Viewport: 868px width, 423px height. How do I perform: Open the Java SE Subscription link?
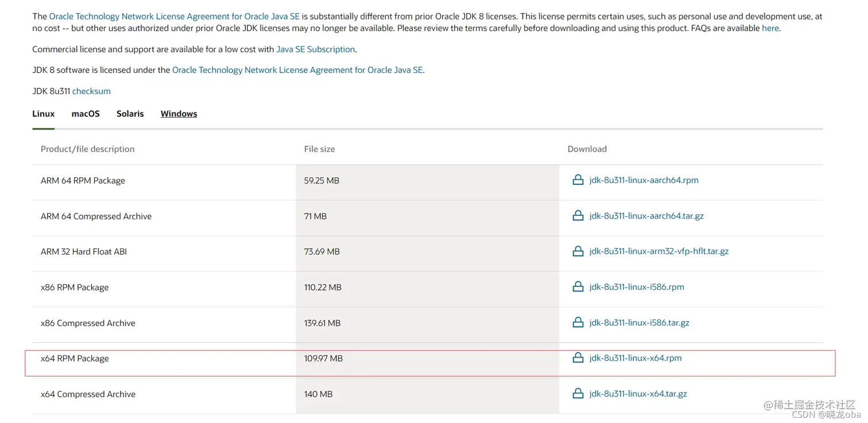(x=316, y=49)
